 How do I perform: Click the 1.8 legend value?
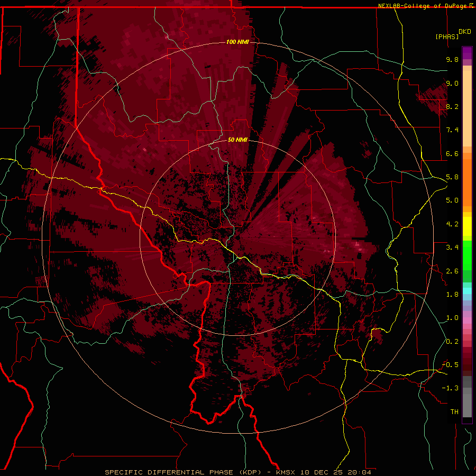[452, 295]
